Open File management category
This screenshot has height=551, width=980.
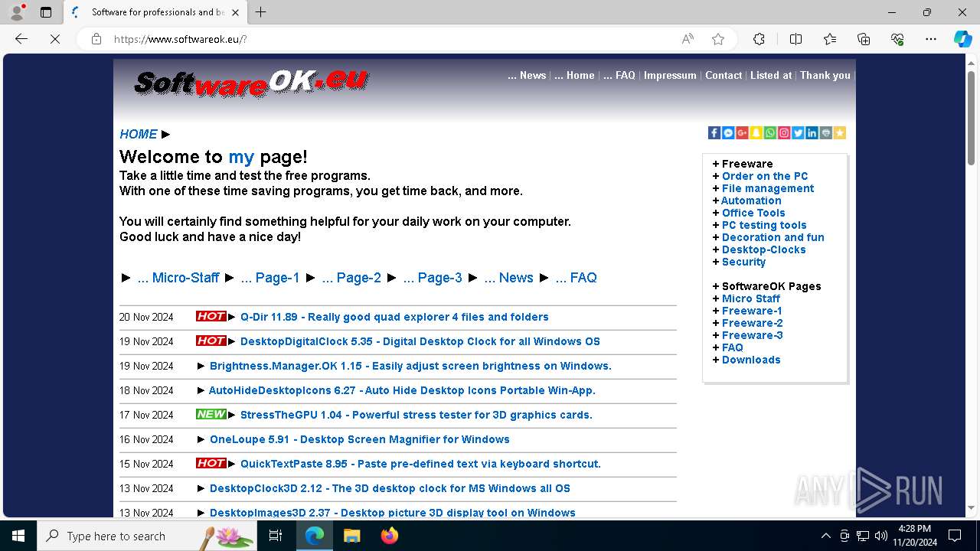768,188
